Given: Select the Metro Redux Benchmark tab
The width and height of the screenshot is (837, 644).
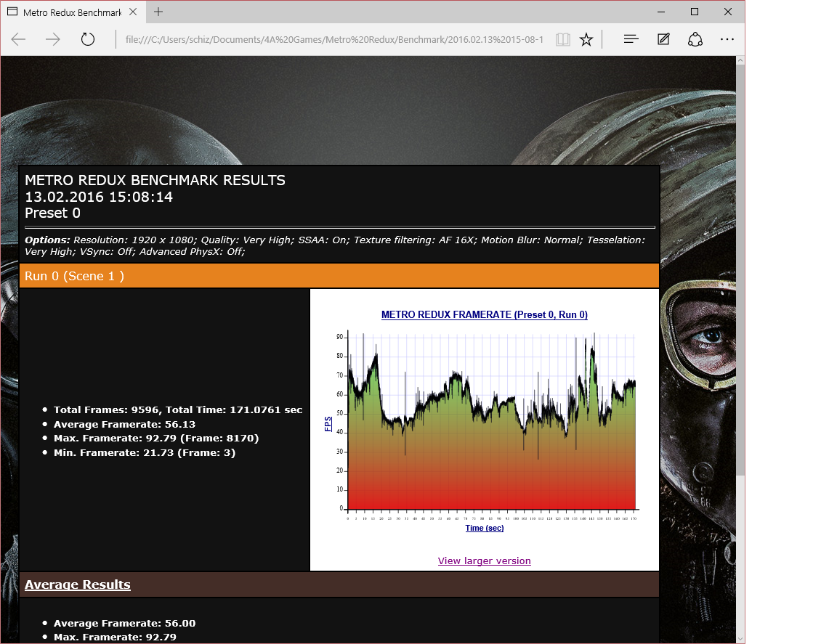Looking at the screenshot, I should (73, 12).
